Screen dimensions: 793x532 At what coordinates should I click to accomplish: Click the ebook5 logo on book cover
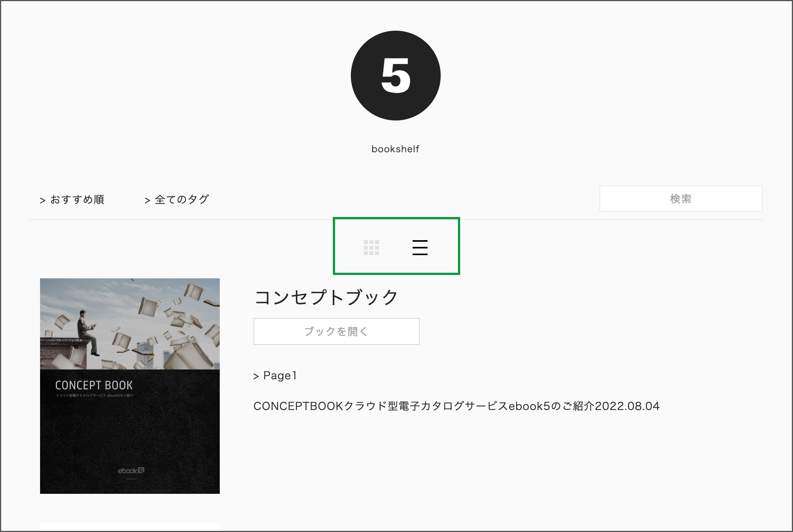[131, 471]
